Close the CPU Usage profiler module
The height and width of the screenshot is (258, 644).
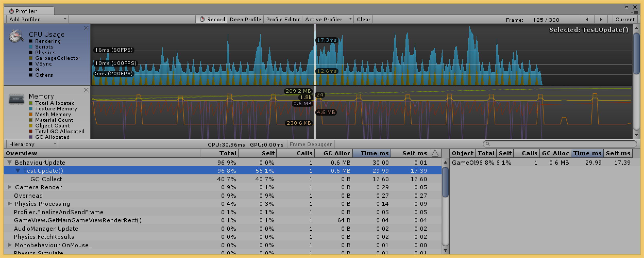(86, 28)
